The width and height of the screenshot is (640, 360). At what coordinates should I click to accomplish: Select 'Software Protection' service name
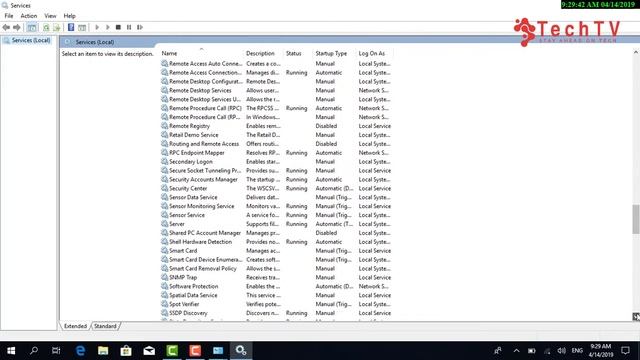tap(193, 286)
